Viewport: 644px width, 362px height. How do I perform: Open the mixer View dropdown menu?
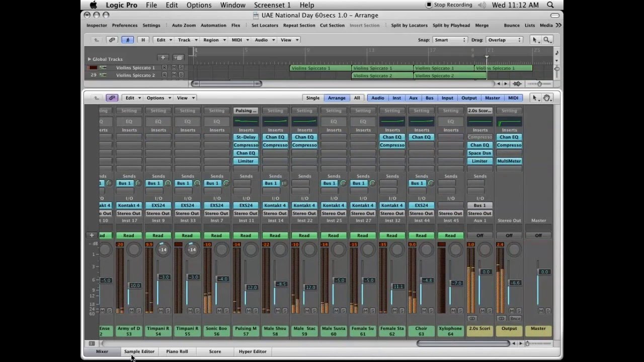[x=185, y=98]
